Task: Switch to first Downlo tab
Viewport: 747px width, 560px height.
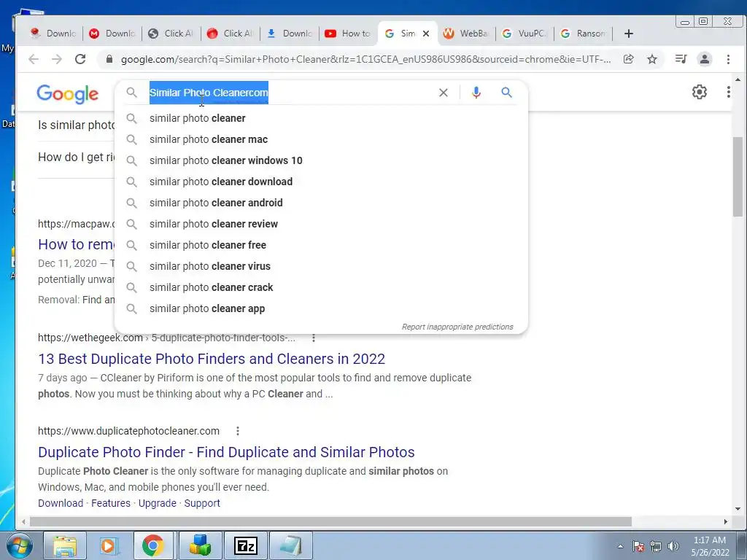Action: point(53,34)
